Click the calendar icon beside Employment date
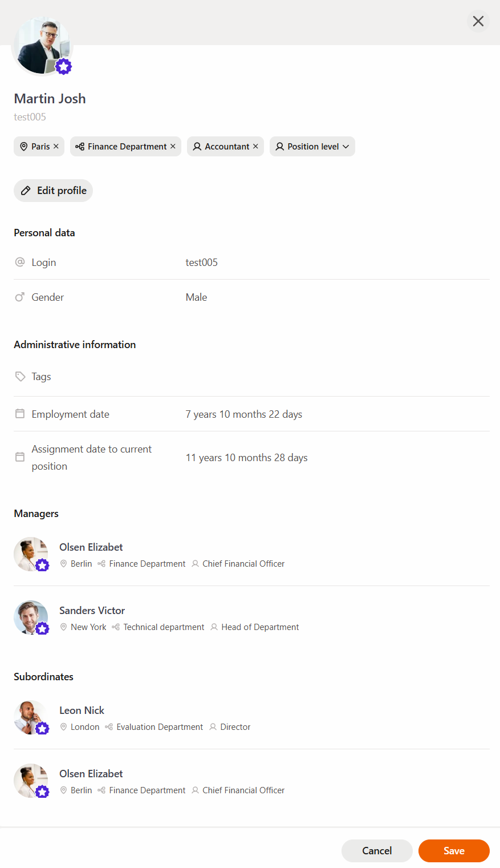Viewport: 500px width, 868px height. pyautogui.click(x=20, y=414)
